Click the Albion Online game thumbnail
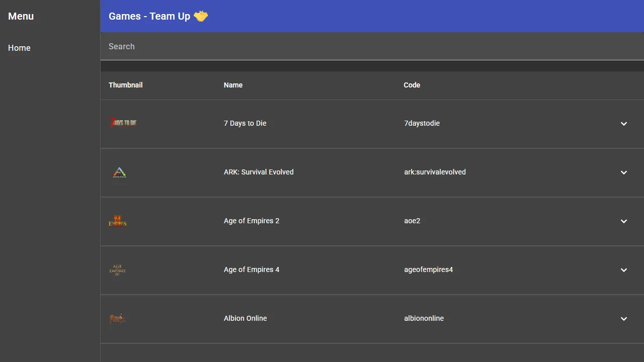This screenshot has width=644, height=362. tap(117, 318)
